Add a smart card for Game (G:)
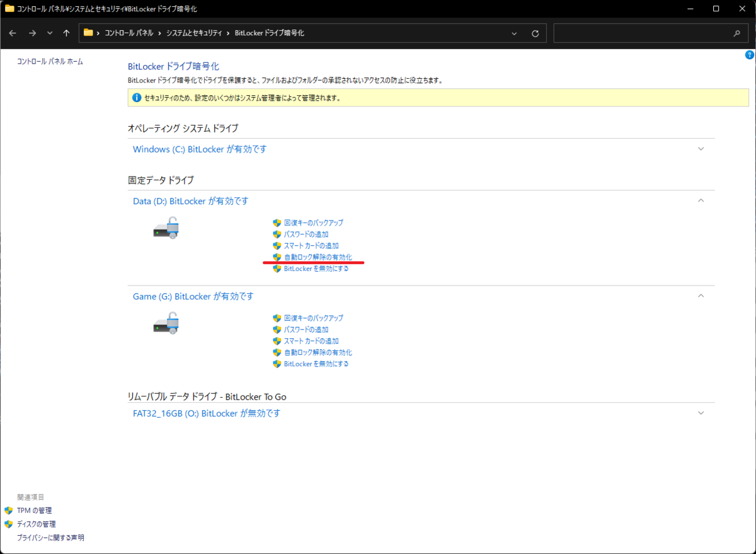The height and width of the screenshot is (554, 756). 311,341
